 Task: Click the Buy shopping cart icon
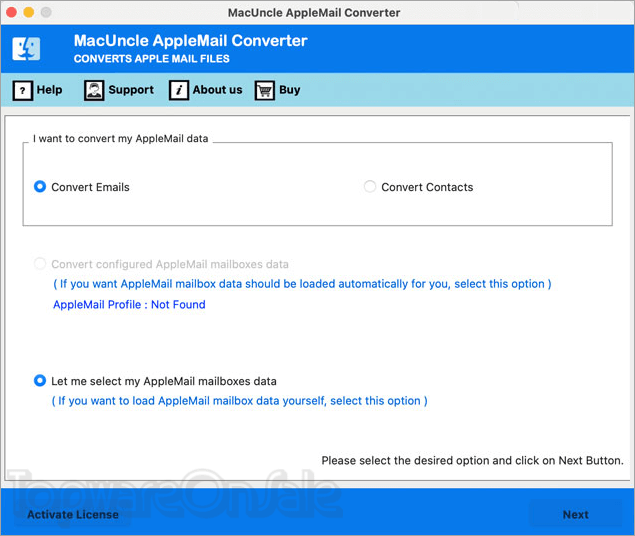click(265, 90)
